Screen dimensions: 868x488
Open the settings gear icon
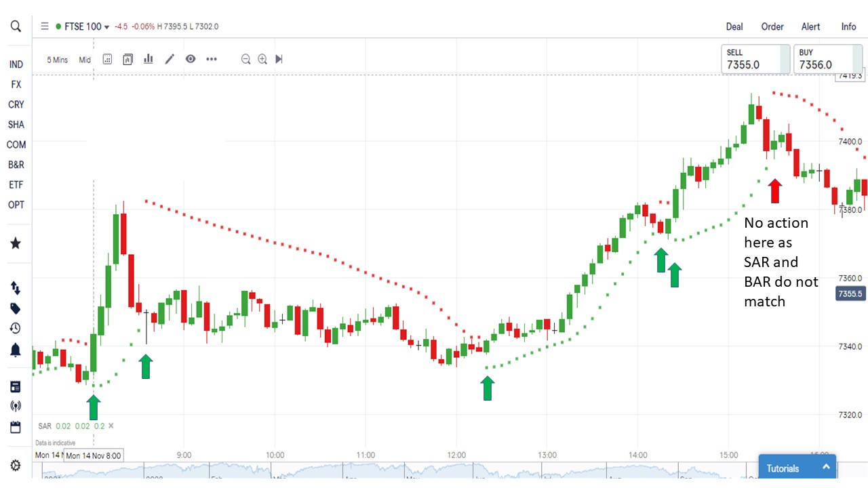[16, 466]
